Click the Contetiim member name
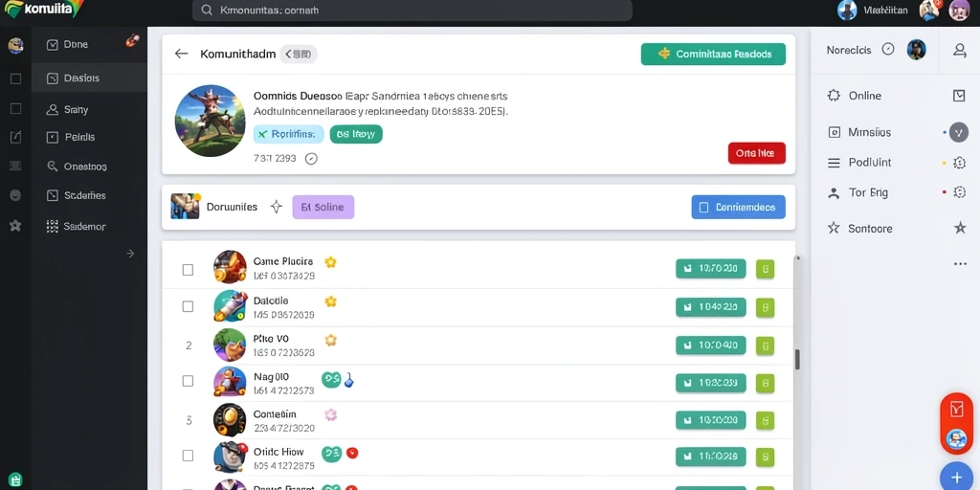Viewport: 980px width, 490px height. [x=275, y=413]
